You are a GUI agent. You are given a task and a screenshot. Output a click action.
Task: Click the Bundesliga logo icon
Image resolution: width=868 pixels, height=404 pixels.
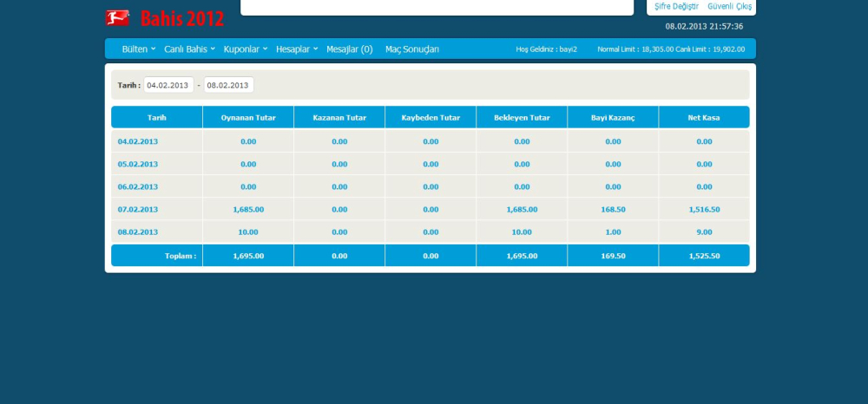coord(117,17)
